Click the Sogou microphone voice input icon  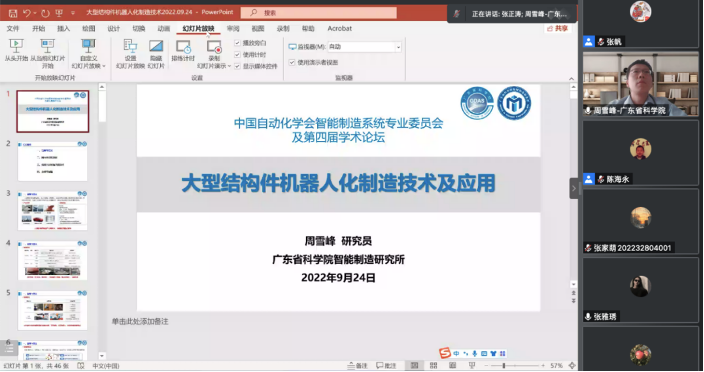pos(475,354)
